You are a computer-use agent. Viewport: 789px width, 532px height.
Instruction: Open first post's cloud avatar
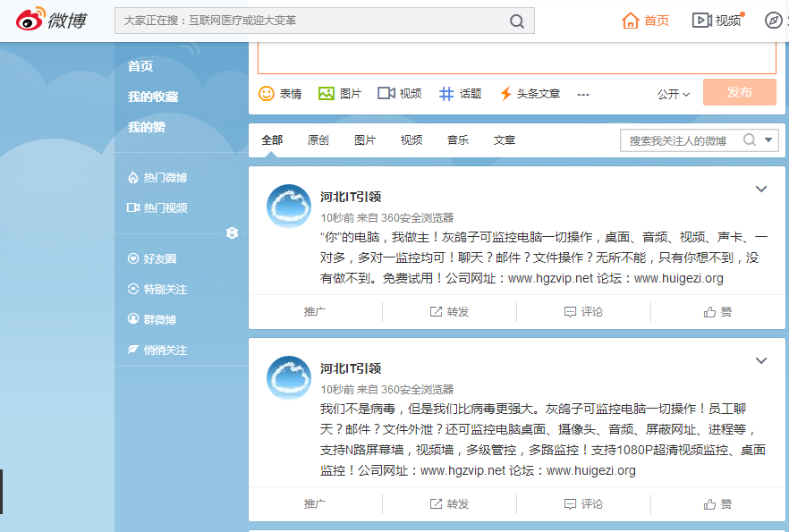point(289,207)
